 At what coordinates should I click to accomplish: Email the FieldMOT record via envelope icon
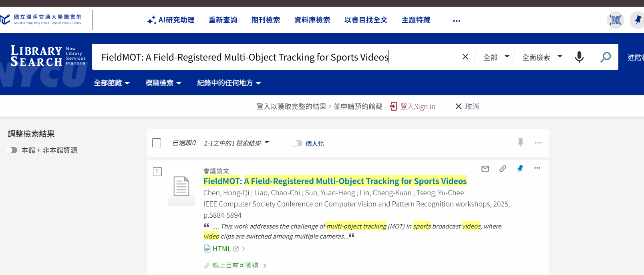(485, 169)
